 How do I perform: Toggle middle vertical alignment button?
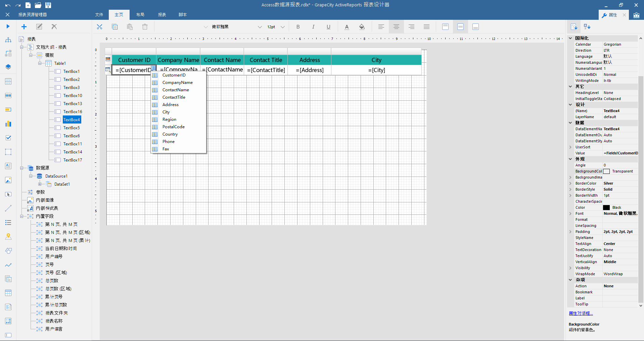(x=460, y=27)
